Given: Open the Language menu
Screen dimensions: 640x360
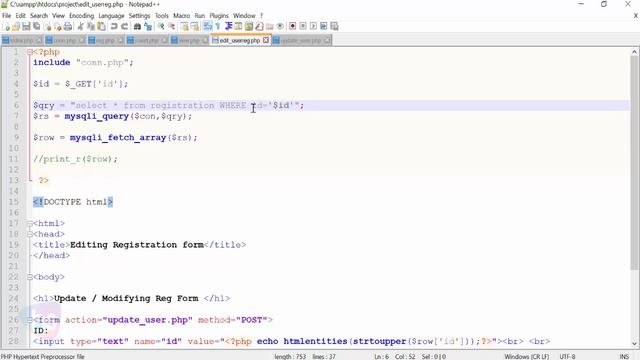Looking at the screenshot, I should (x=111, y=16).
